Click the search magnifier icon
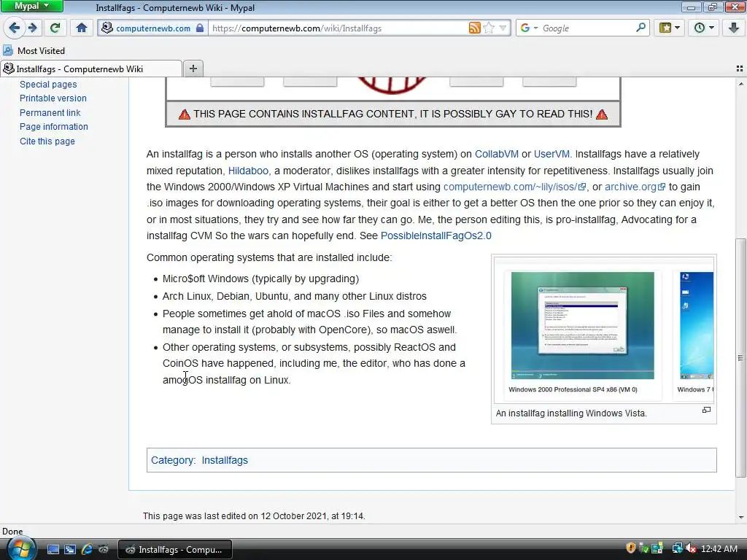 tap(640, 28)
